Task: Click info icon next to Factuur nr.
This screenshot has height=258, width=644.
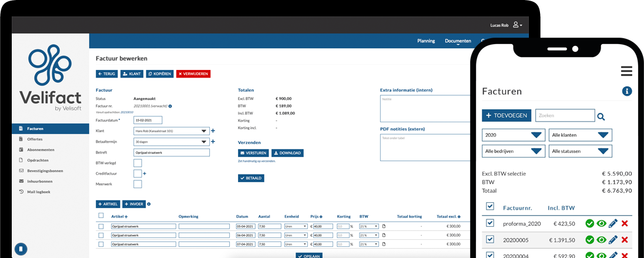Action: coord(170,106)
